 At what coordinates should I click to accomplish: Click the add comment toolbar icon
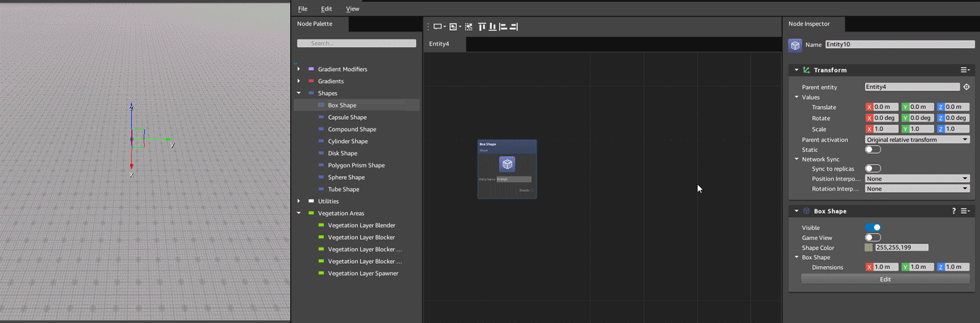click(x=438, y=27)
